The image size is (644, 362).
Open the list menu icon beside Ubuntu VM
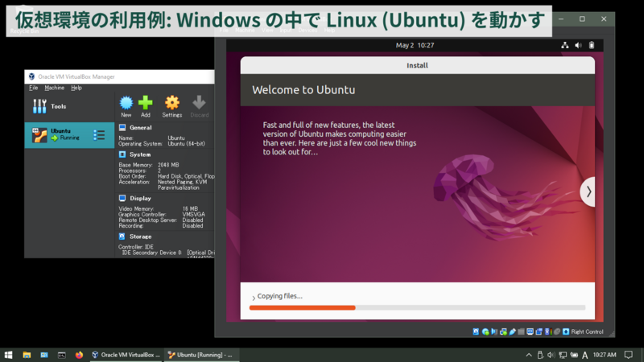pos(99,135)
